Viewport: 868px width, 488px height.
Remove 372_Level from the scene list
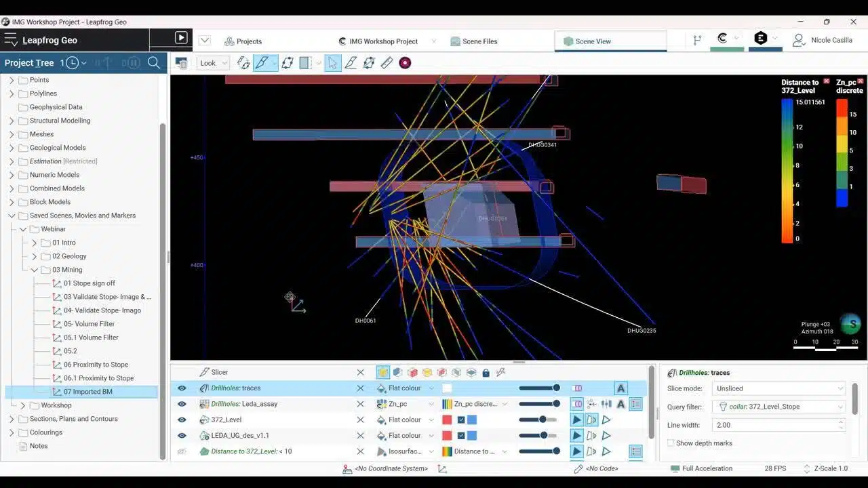361,420
